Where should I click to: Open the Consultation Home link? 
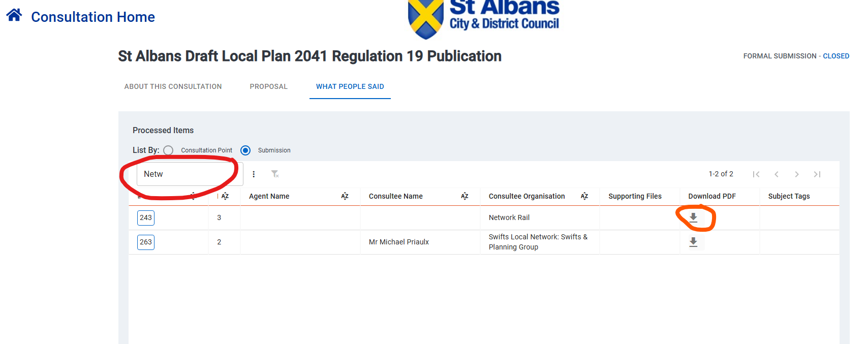[93, 17]
